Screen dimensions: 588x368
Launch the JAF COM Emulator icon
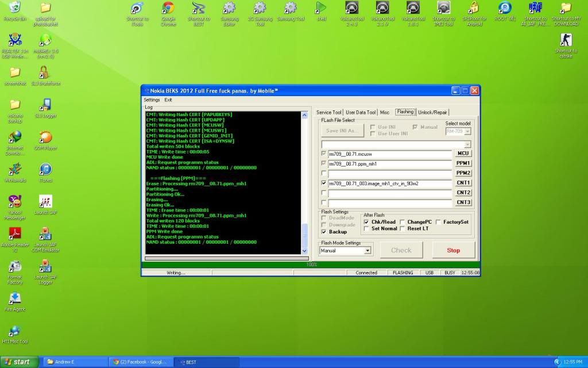click(45, 235)
